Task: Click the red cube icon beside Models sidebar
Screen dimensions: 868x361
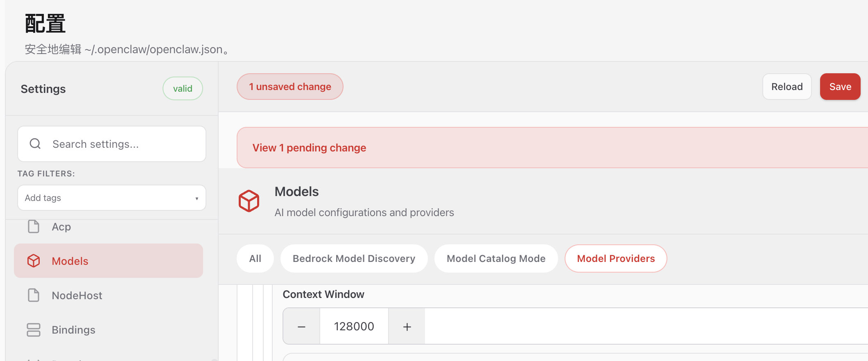Action: pos(34,261)
